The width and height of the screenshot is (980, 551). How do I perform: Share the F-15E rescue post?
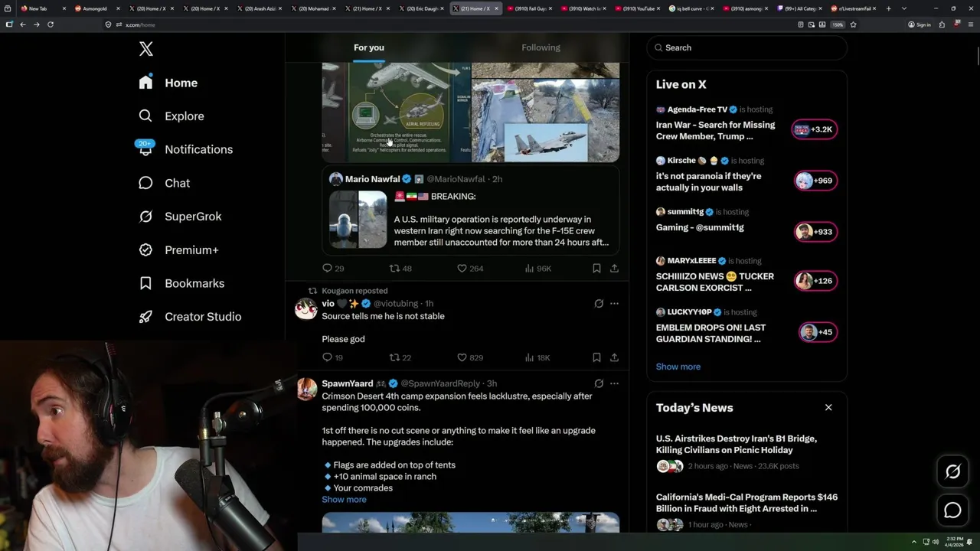[614, 269]
